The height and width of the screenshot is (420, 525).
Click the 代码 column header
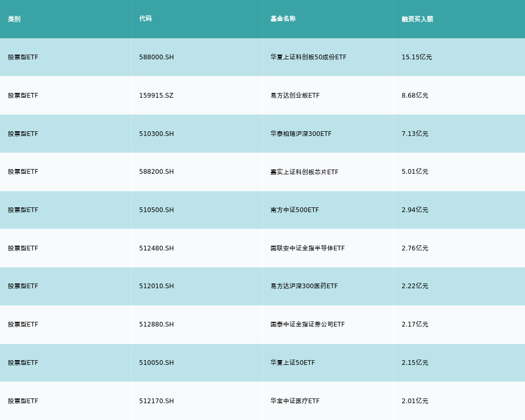coord(145,19)
